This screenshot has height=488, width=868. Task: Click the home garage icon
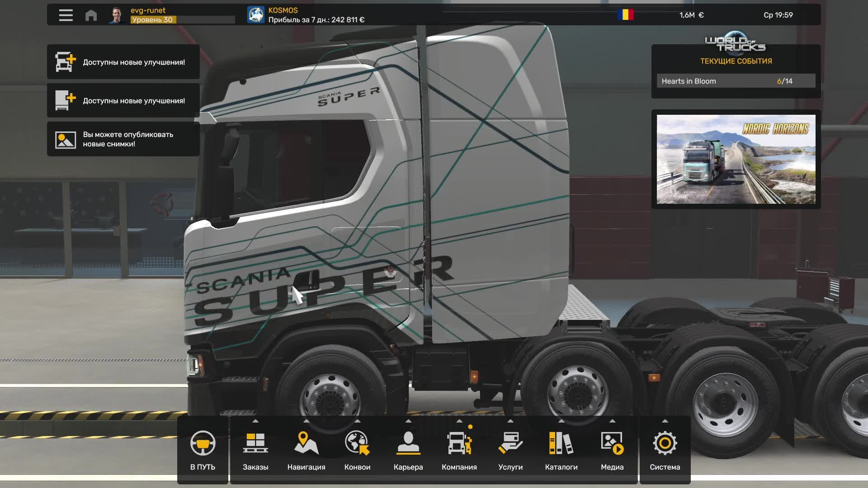point(92,15)
